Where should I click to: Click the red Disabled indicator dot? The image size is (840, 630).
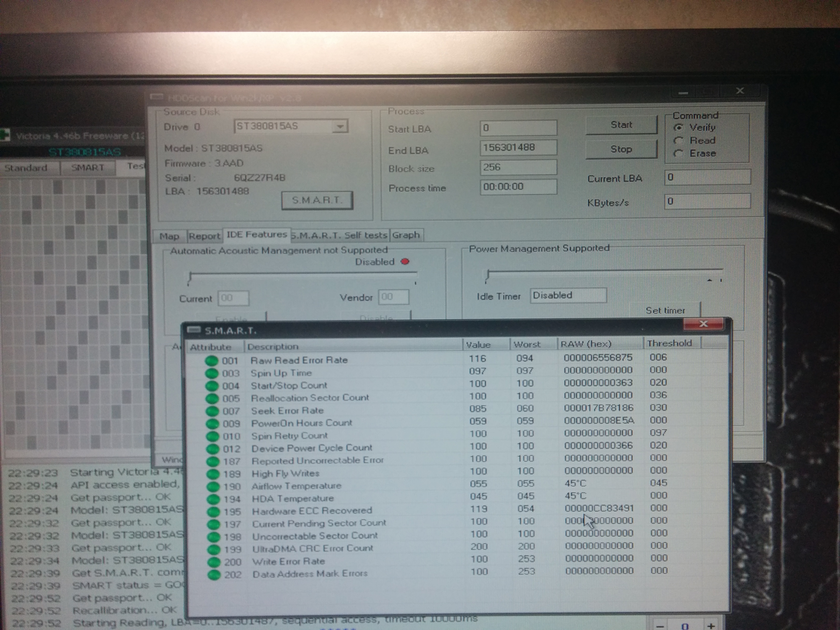[x=405, y=262]
